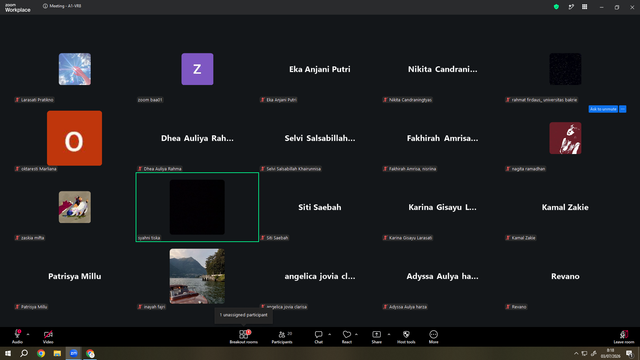Screen dimensions: 640x360
Task: Click the zoom baa01 name label
Action: pyautogui.click(x=150, y=100)
